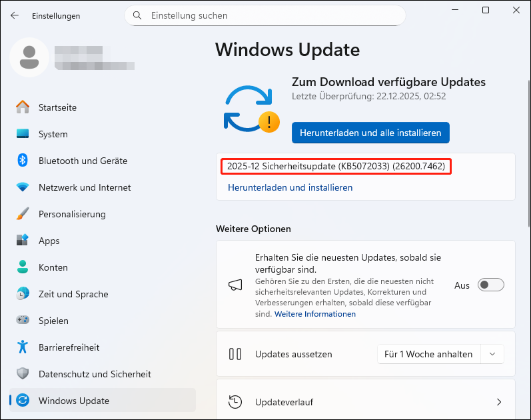This screenshot has height=420, width=531.
Task: Click the Bluetooth icon in sidebar
Action: coord(23,161)
